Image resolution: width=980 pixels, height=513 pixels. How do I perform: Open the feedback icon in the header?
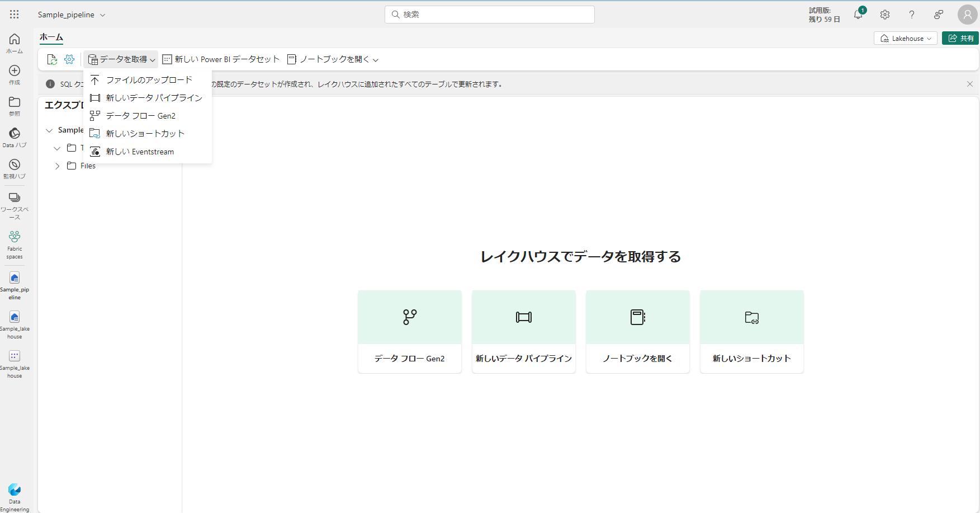[939, 15]
